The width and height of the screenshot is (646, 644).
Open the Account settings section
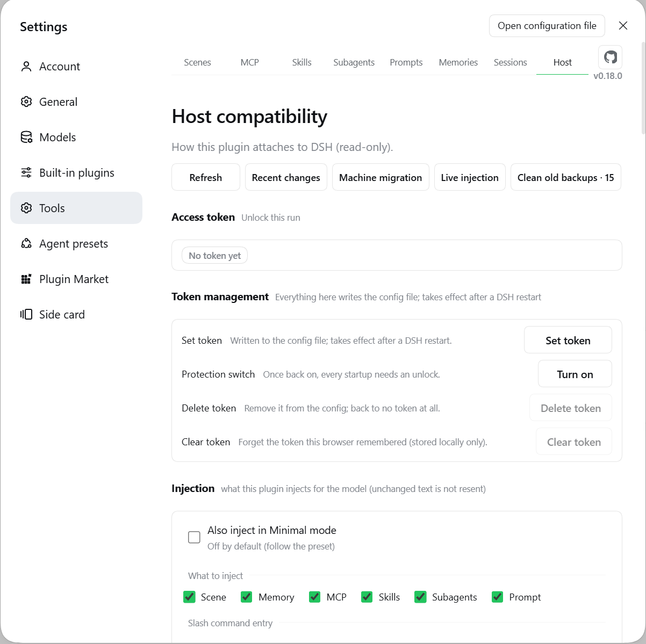(x=76, y=67)
